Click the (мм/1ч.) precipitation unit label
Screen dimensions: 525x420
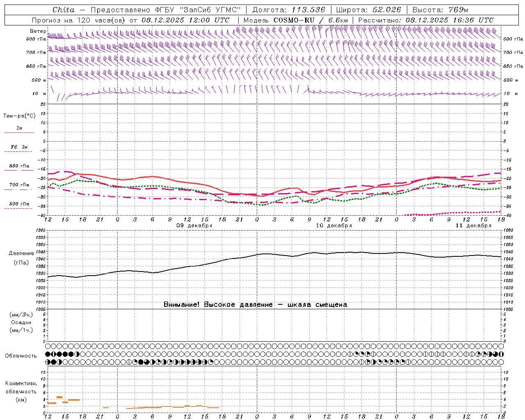(x=21, y=330)
